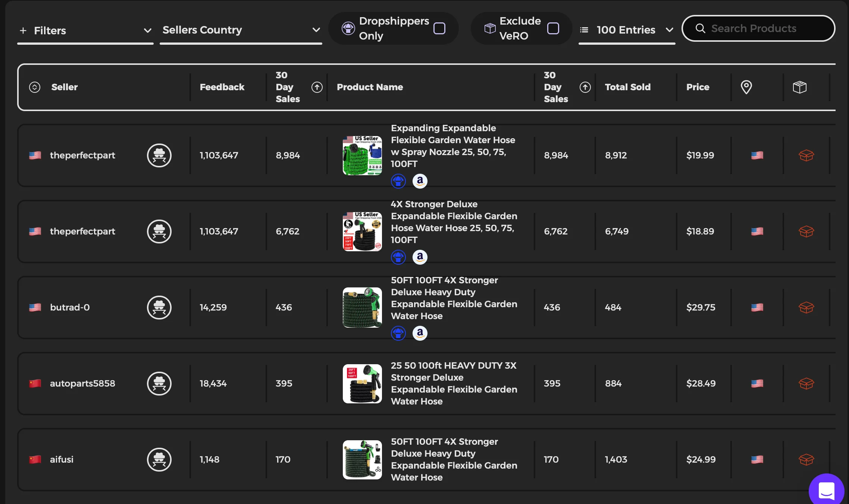
Task: Click the Price column header
Action: pos(698,87)
